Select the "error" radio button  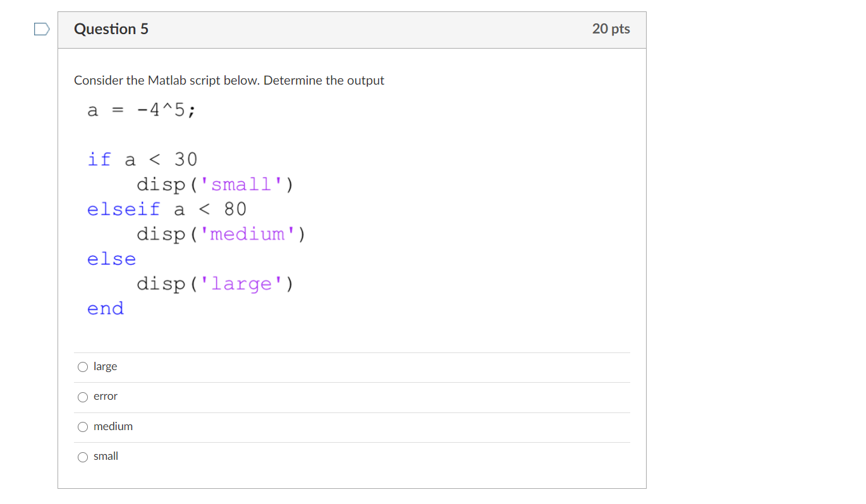[82, 397]
